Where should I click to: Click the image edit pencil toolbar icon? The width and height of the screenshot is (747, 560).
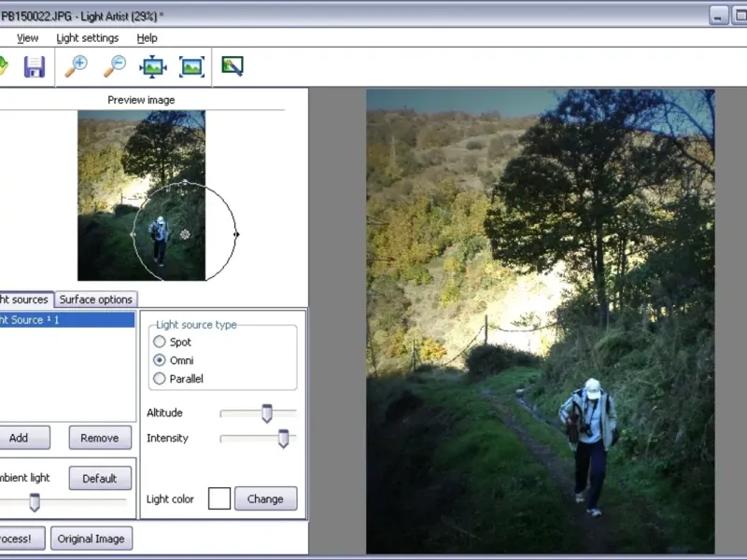click(x=233, y=66)
